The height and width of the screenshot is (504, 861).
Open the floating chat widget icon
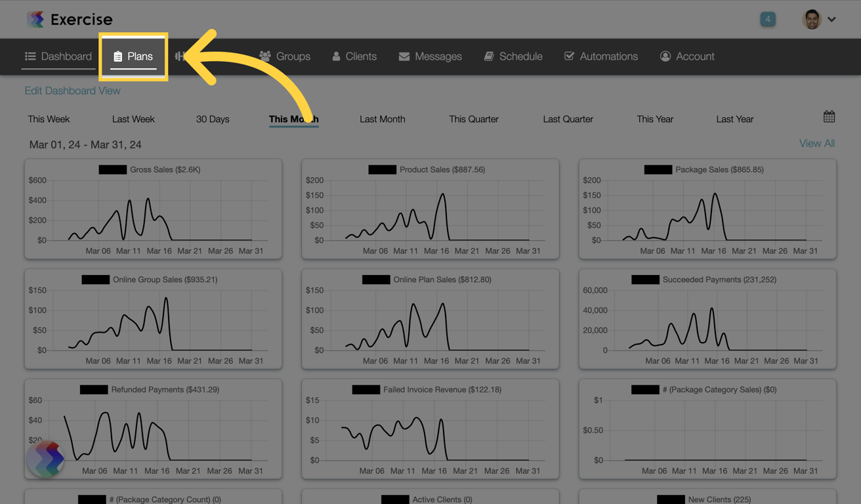tap(45, 459)
